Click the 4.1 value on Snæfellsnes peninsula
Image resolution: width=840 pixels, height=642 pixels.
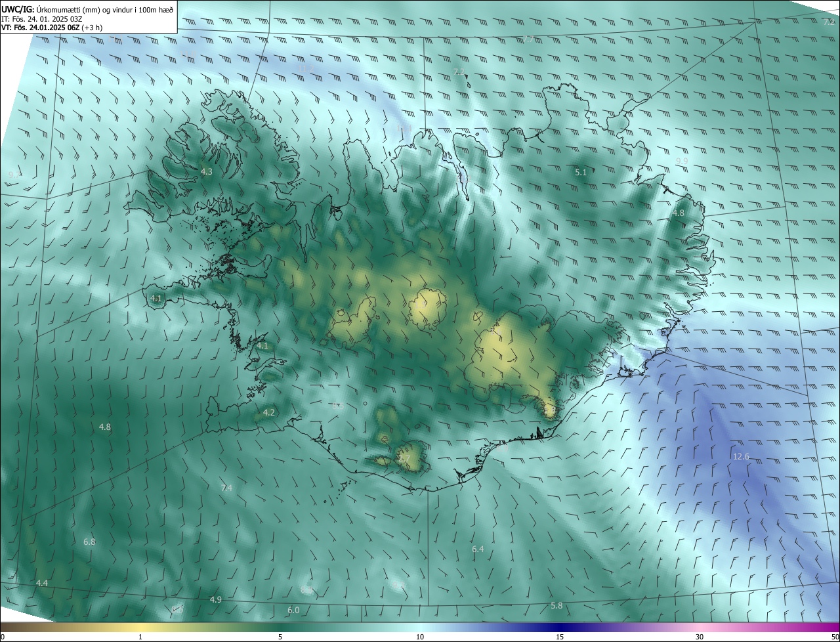[x=156, y=298]
